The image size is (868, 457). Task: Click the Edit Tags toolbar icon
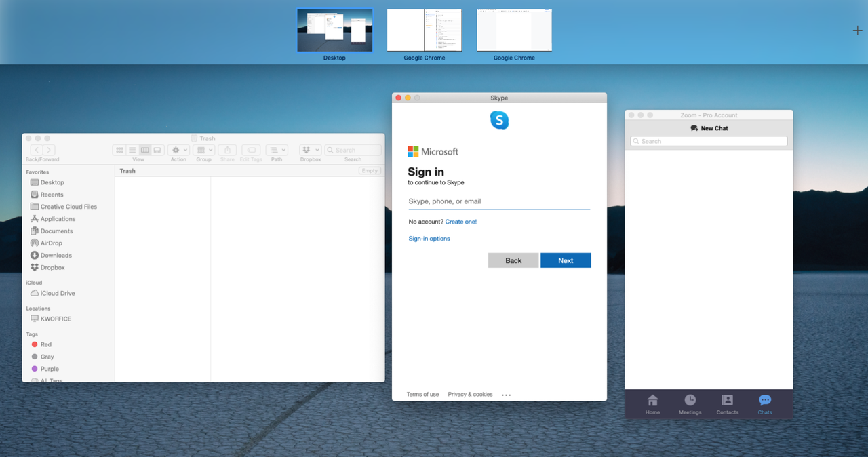click(x=251, y=150)
